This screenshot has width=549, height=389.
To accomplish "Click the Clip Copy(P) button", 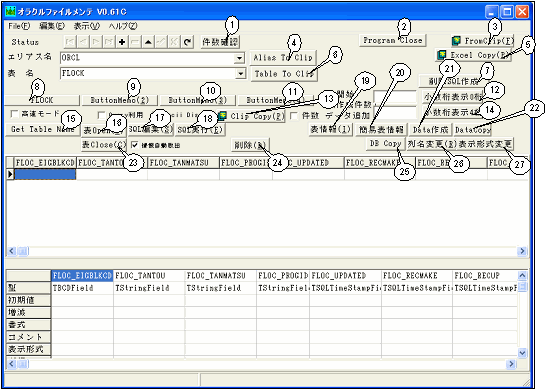I will [252, 116].
